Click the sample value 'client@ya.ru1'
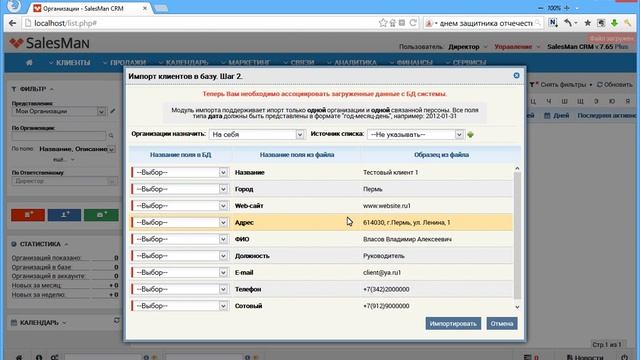 [x=382, y=273]
